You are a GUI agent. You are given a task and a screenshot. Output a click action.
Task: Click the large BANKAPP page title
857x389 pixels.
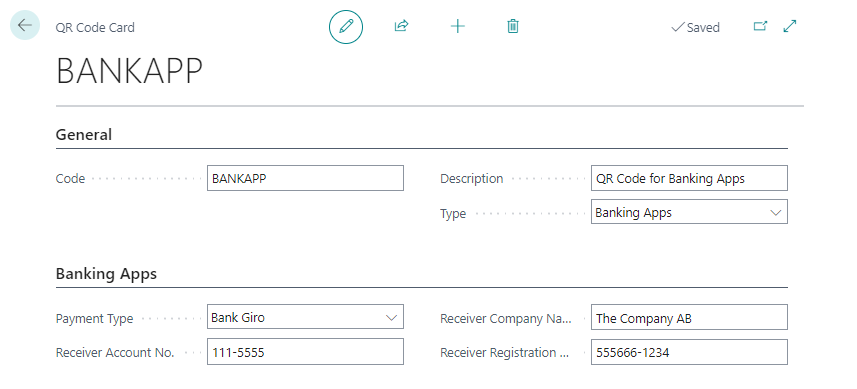[x=130, y=70]
